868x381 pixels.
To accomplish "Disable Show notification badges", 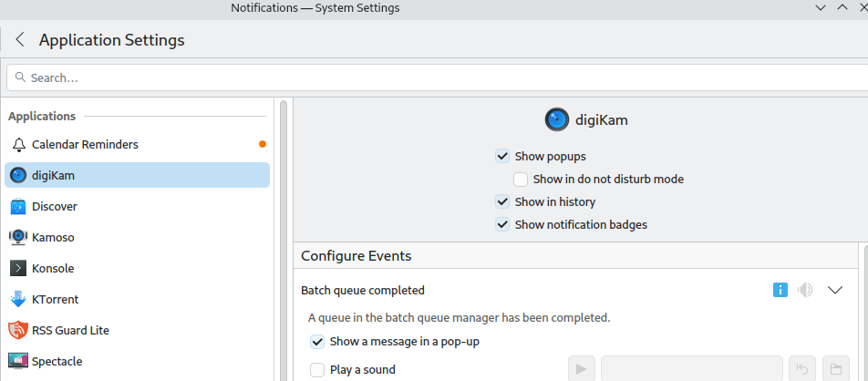I will click(x=502, y=224).
